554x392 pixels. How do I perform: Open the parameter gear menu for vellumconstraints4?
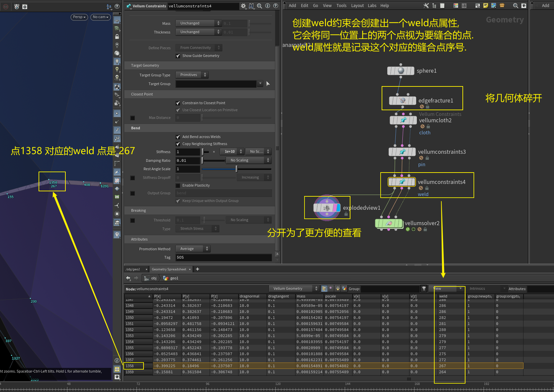coord(243,6)
